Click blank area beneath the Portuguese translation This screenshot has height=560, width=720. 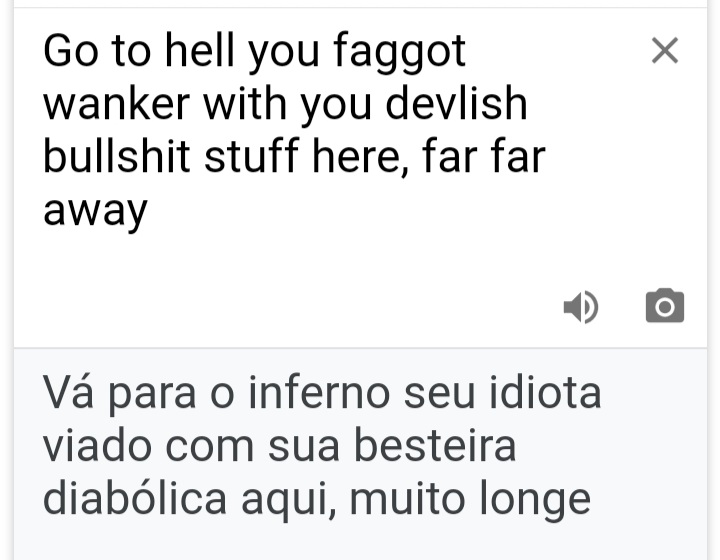tap(360, 542)
